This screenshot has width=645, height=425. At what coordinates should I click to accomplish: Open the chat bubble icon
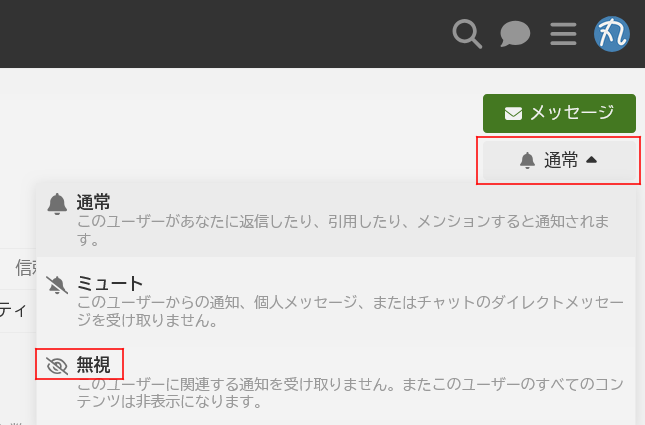pyautogui.click(x=515, y=34)
